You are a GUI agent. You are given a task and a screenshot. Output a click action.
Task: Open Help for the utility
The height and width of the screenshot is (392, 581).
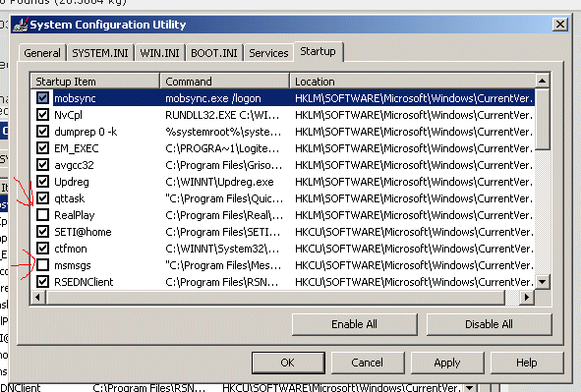tap(527, 363)
